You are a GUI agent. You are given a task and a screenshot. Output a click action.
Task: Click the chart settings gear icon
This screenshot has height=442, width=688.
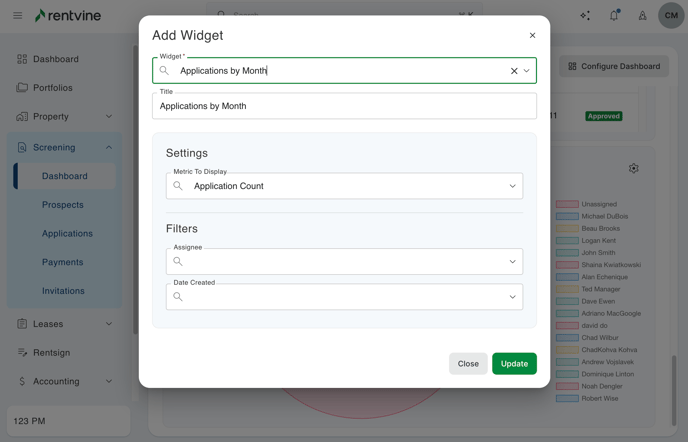click(x=633, y=169)
